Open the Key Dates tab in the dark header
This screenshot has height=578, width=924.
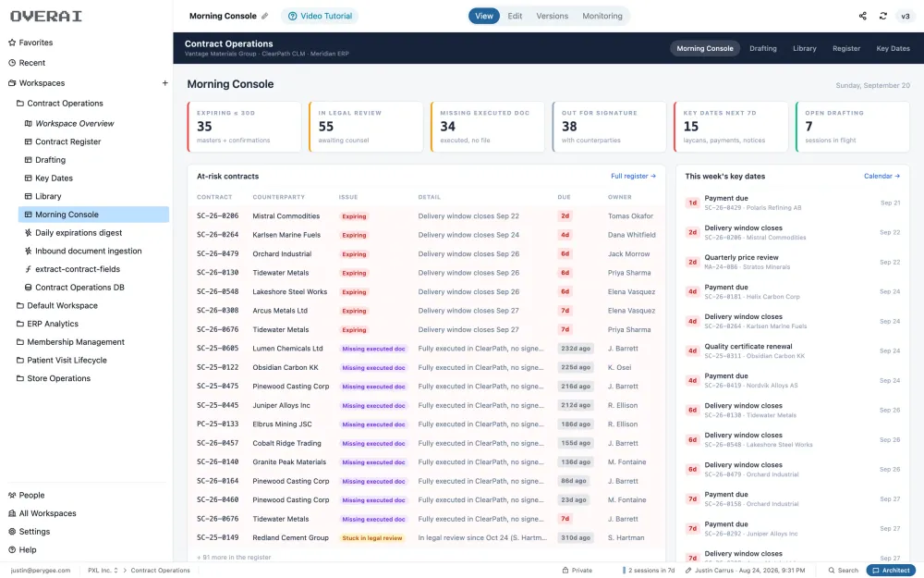coord(893,48)
